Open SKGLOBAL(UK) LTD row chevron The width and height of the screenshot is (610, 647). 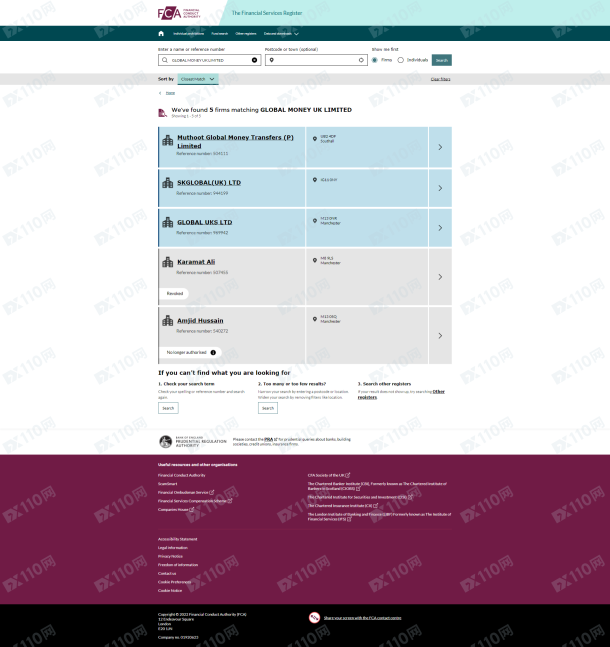pyautogui.click(x=440, y=188)
